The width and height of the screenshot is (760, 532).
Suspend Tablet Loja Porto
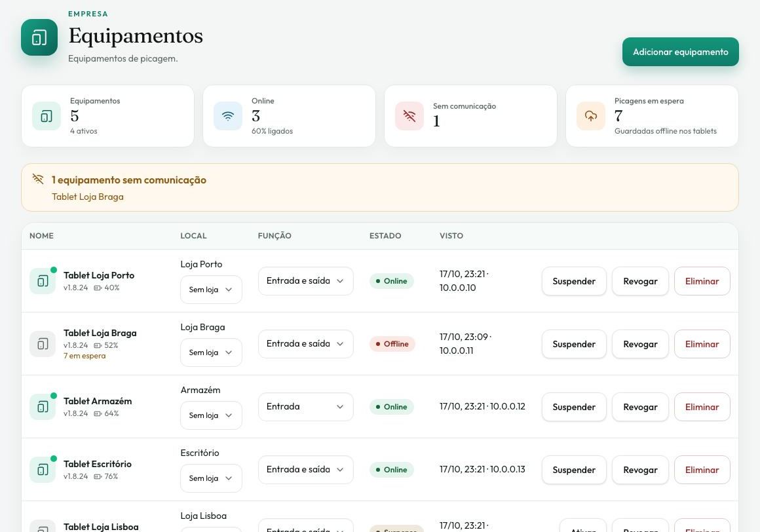574,281
